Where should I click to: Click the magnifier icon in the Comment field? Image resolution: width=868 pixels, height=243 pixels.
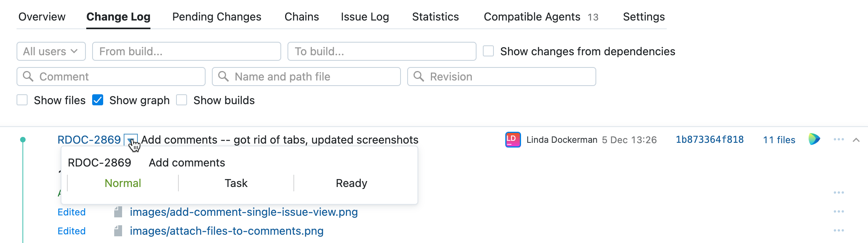point(28,77)
